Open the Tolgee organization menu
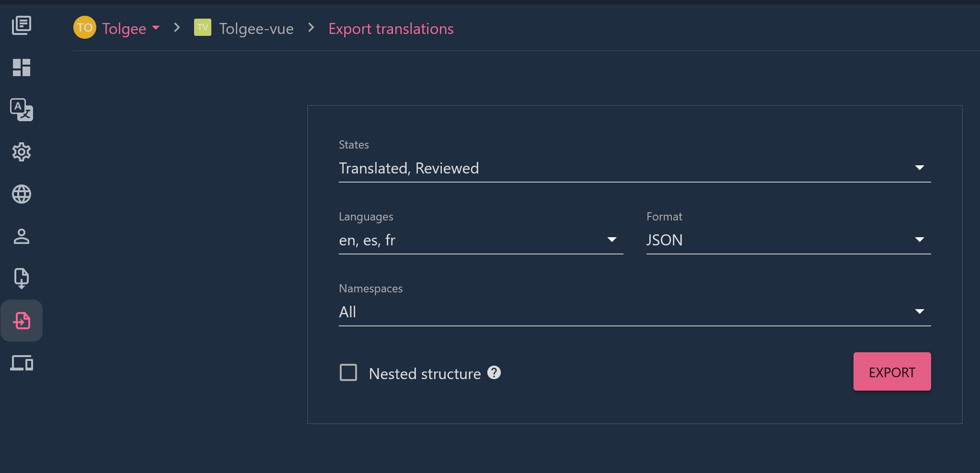Screen dimensions: 980x473 coord(124,28)
